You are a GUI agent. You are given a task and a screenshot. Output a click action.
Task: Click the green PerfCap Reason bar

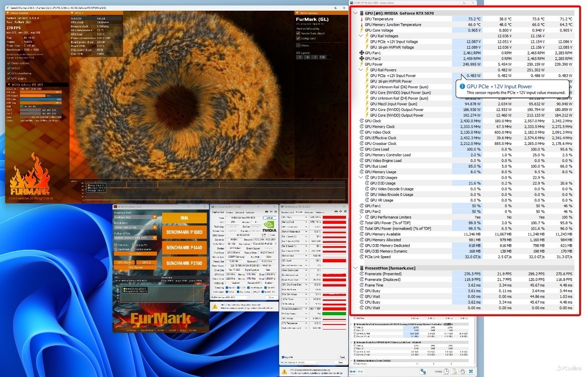(334, 314)
